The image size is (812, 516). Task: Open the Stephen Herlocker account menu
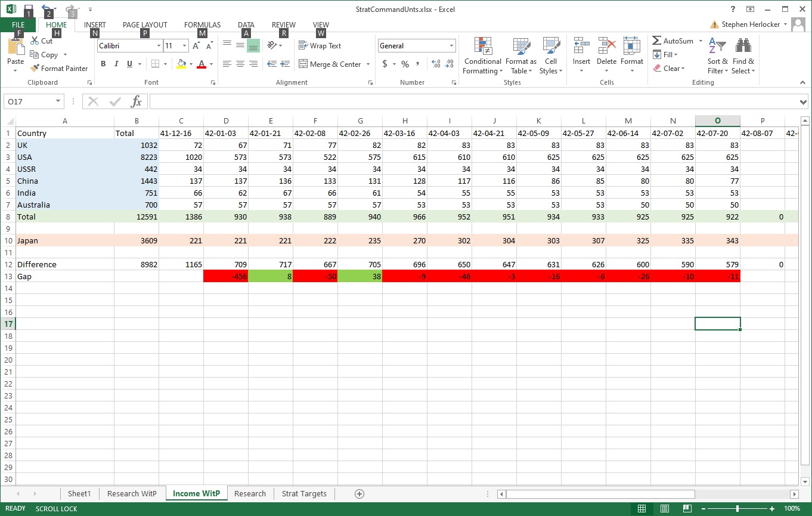(754, 24)
